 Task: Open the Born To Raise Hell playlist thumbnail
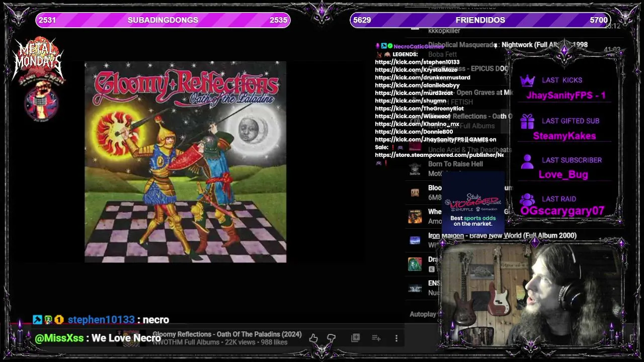tap(415, 169)
